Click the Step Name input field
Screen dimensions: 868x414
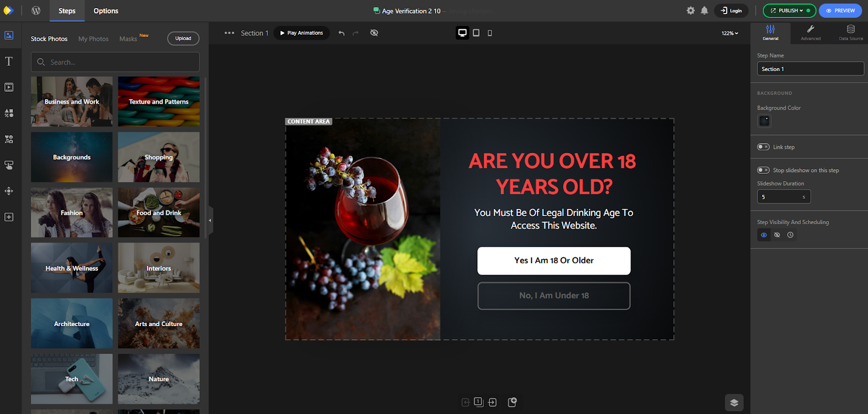(x=810, y=69)
